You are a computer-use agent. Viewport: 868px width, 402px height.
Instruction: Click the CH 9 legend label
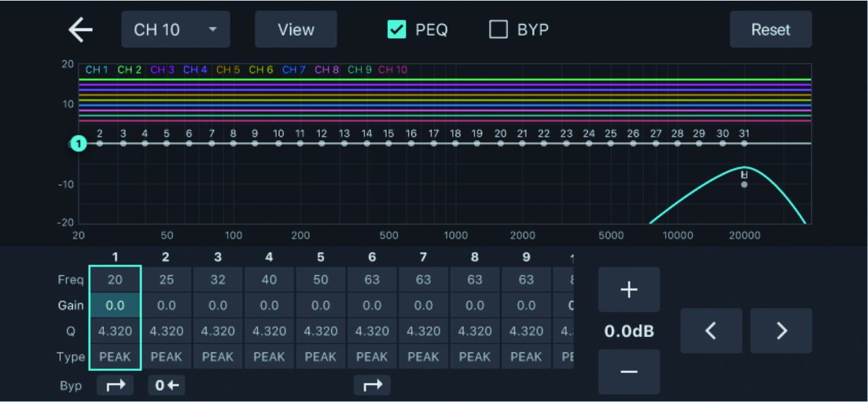click(359, 70)
